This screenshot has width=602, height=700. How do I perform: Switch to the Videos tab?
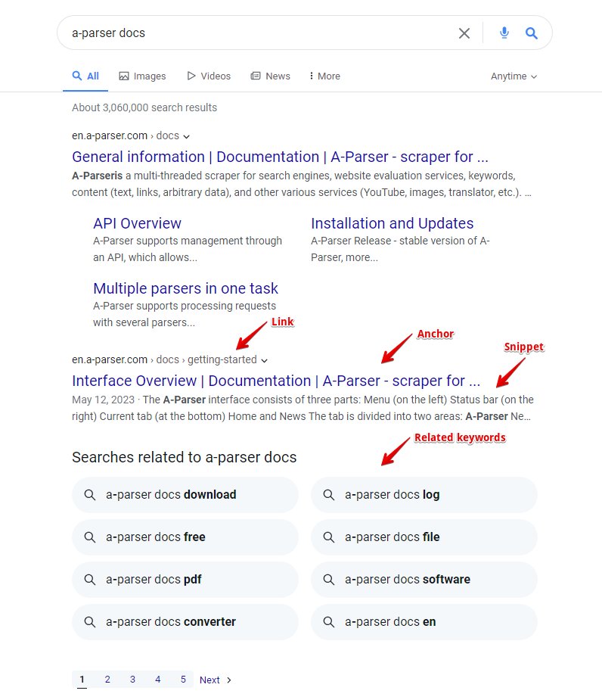209,76
